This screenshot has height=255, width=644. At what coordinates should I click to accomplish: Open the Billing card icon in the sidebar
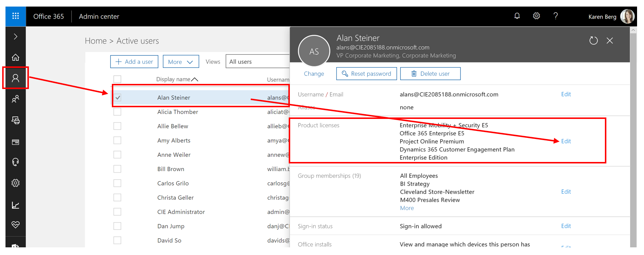(x=15, y=142)
